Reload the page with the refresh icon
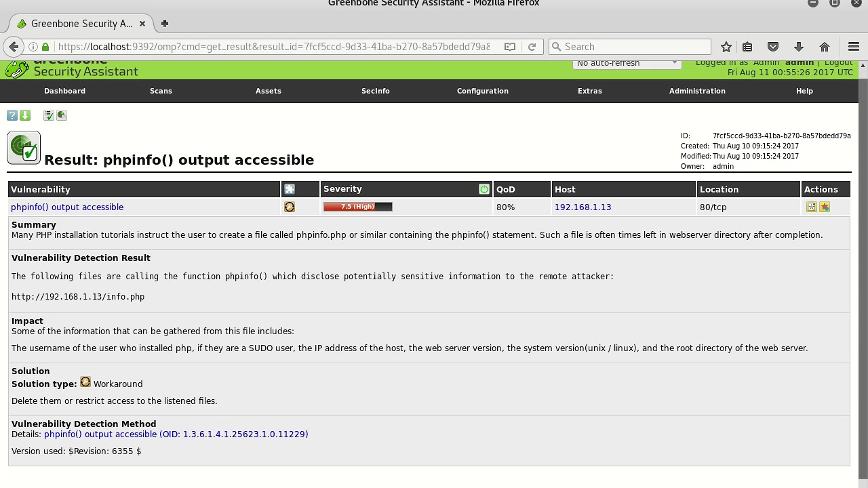This screenshot has height=488, width=868. pos(532,47)
